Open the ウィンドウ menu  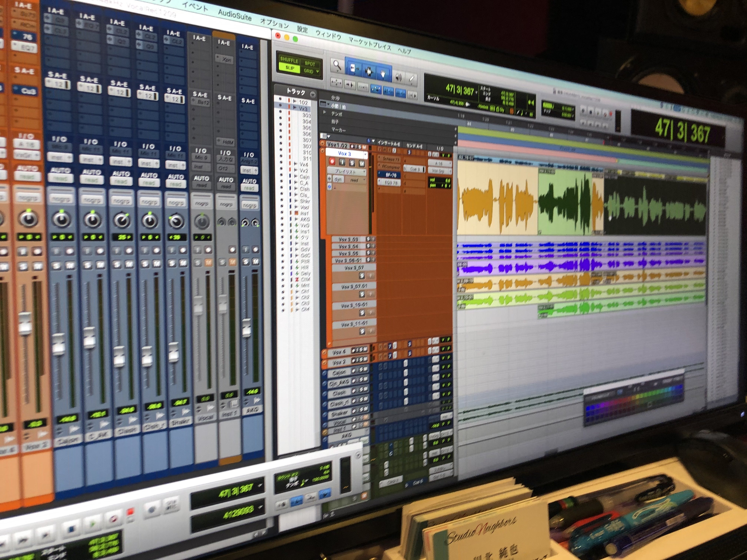click(x=328, y=34)
